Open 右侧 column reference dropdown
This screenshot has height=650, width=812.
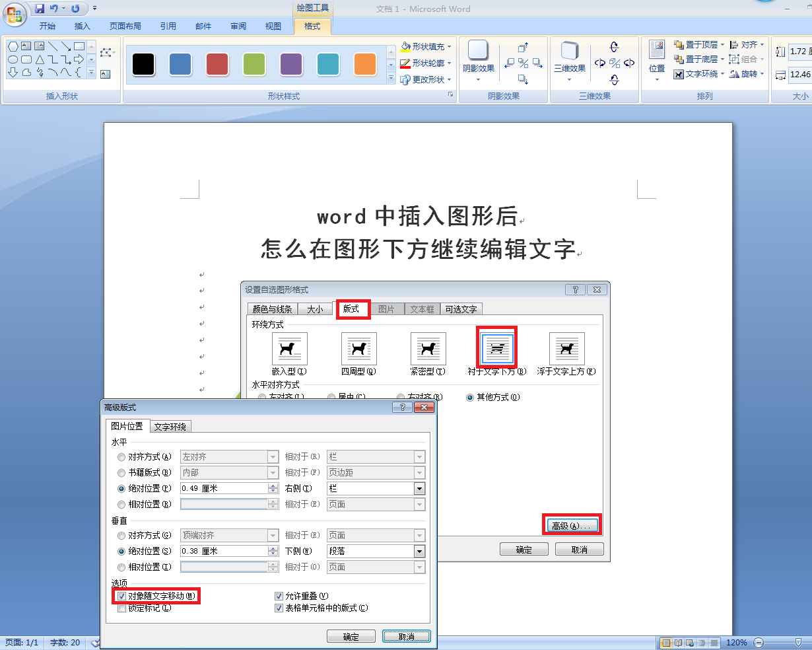point(419,488)
